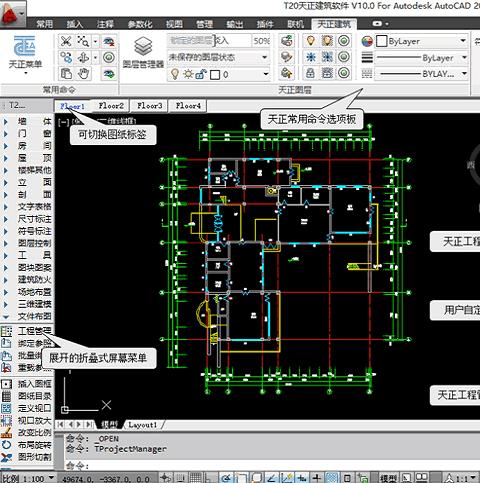Click 图形切割 command

point(27,457)
